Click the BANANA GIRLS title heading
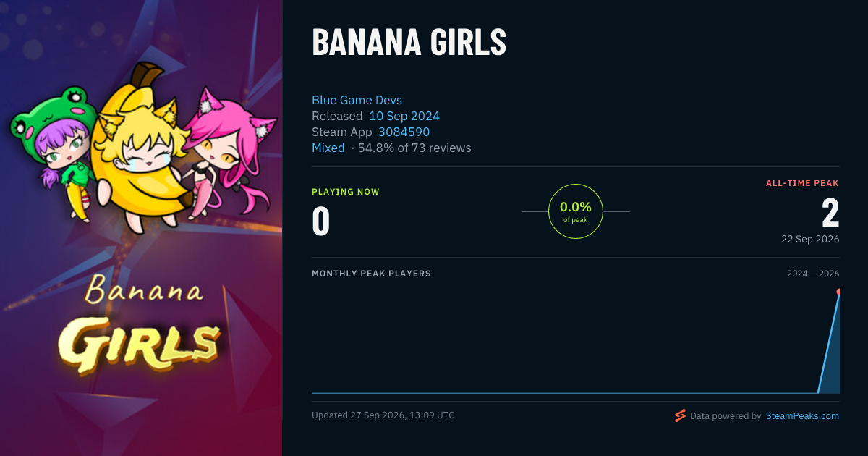868x456 pixels. (x=409, y=43)
